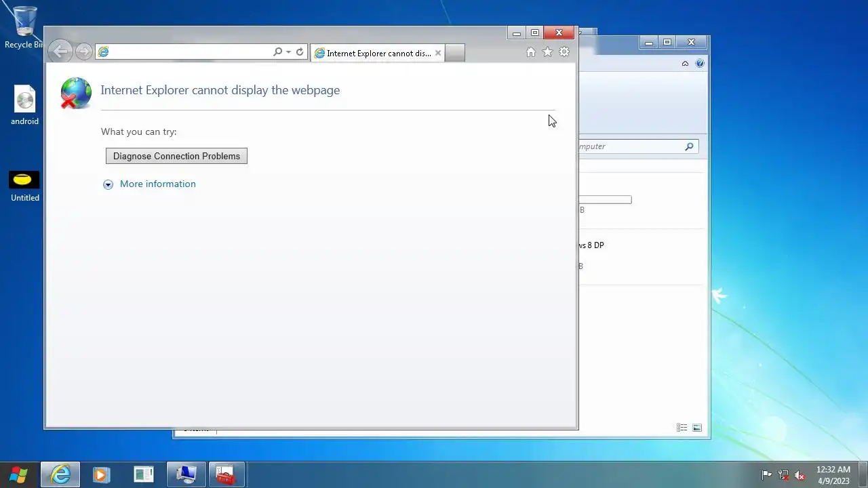Open the Recycle Bin desktop icon
Screen dimensions: 868x488
(24, 28)
